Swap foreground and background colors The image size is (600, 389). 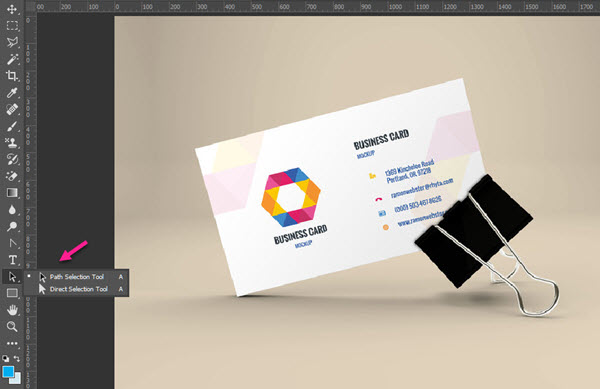click(17, 358)
